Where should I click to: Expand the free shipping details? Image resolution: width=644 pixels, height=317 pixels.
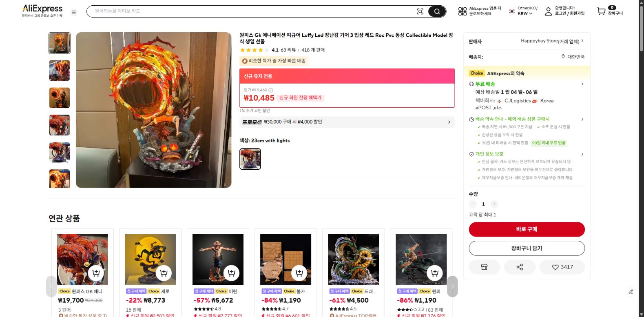[x=582, y=84]
